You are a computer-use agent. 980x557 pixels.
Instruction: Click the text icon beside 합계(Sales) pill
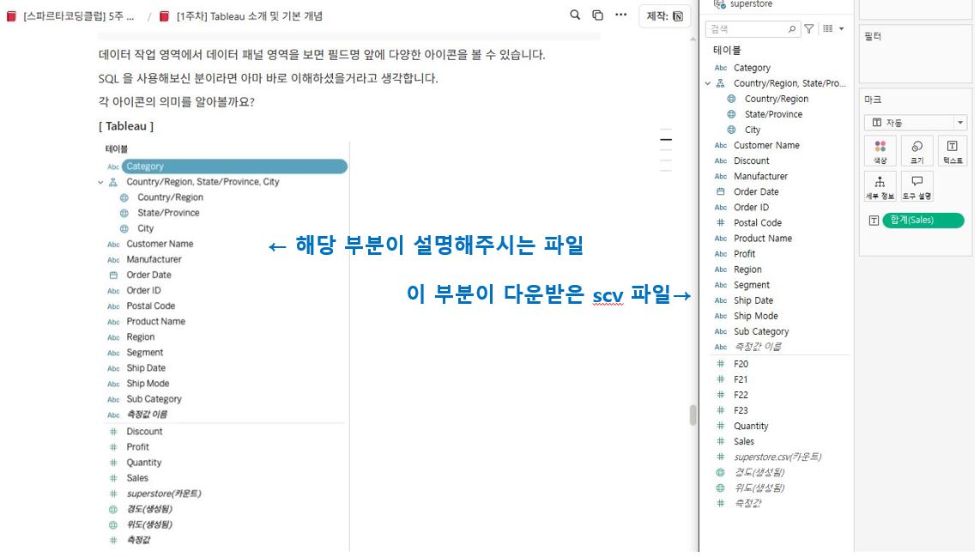(x=874, y=220)
